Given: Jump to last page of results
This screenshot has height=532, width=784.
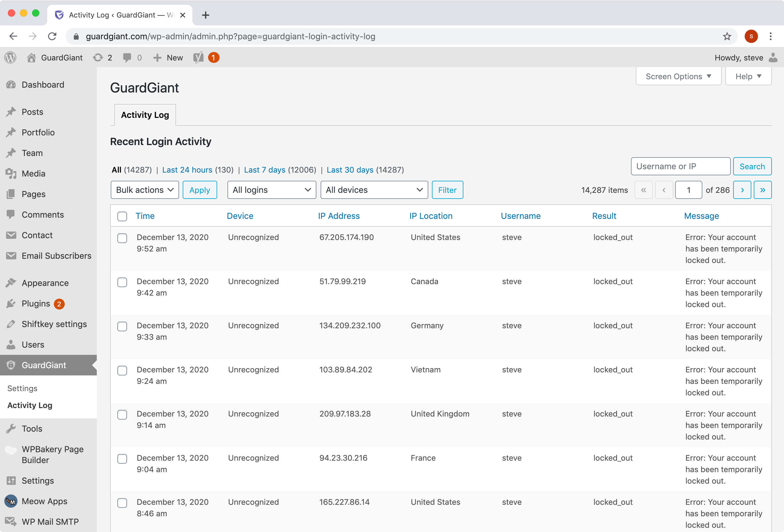Looking at the screenshot, I should coord(763,190).
